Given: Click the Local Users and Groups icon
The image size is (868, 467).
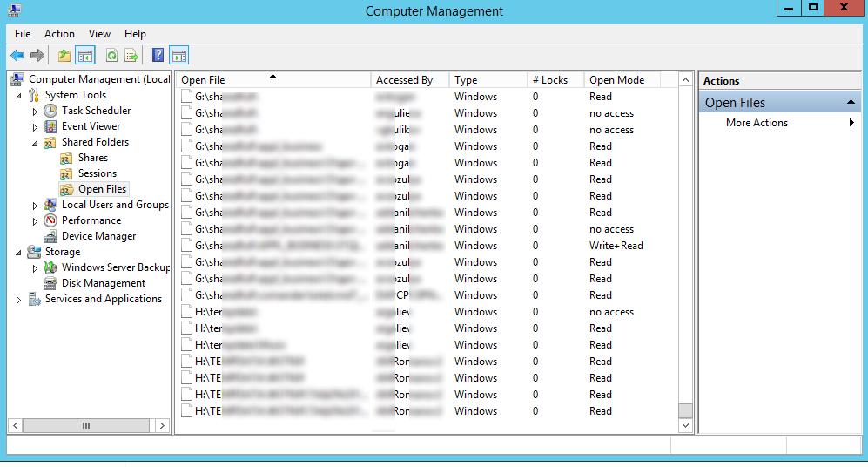Looking at the screenshot, I should point(50,205).
